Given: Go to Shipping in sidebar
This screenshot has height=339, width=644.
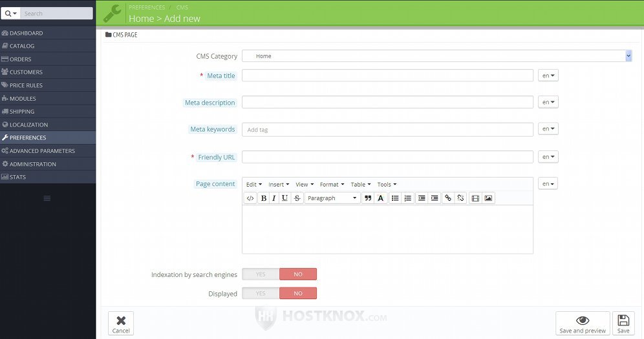Looking at the screenshot, I should coord(48,112).
